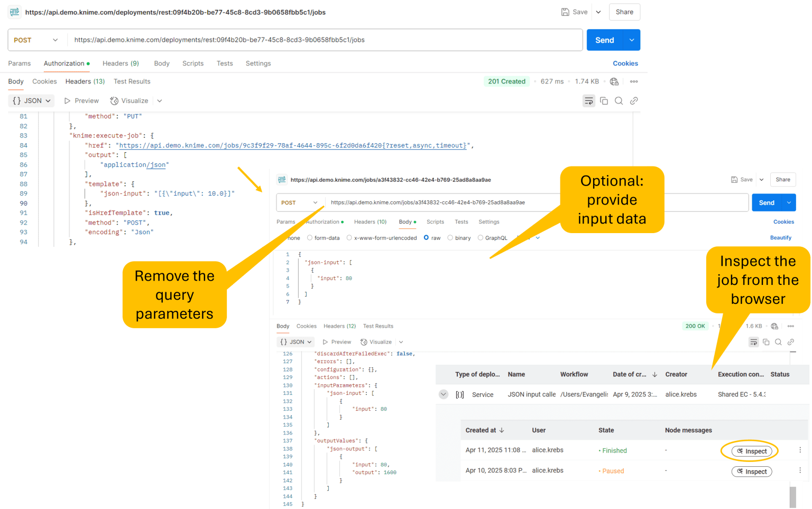Click Visualize in the 200 OK response
This screenshot has height=509, width=812.
tap(376, 342)
